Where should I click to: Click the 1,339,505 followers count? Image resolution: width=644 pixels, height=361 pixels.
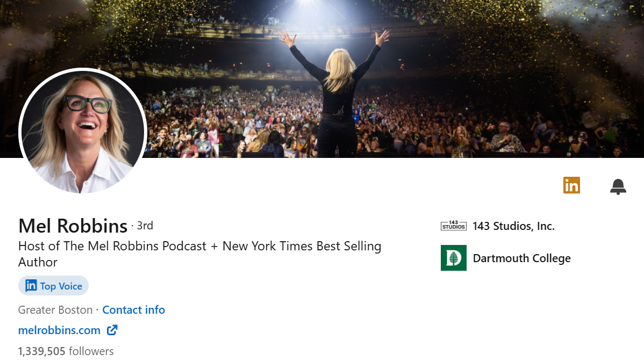66,351
